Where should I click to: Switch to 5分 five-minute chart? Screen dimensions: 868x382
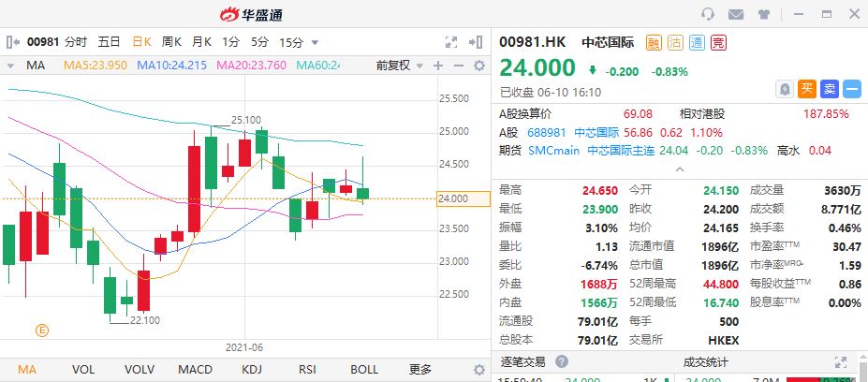(259, 41)
